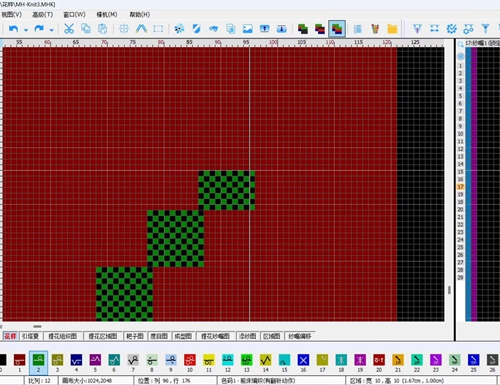Choose the dashed rectangle selection tool
The image size is (500, 385).
tap(158, 29)
